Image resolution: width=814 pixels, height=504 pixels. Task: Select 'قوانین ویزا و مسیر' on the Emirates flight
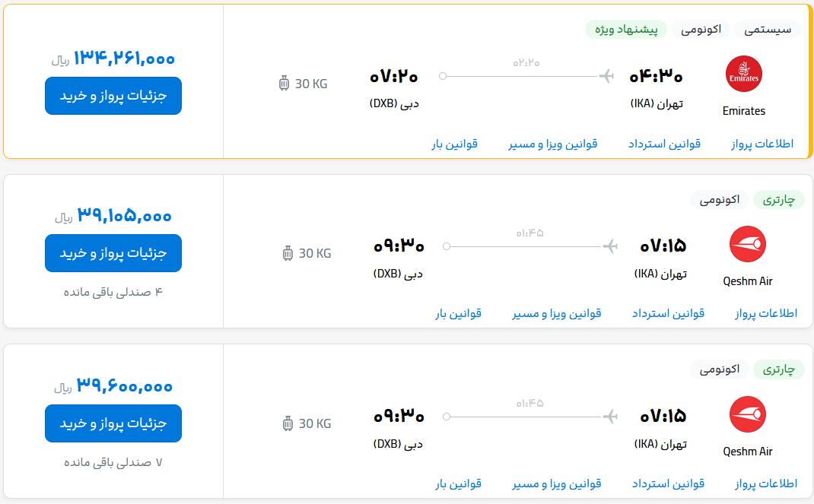(553, 144)
